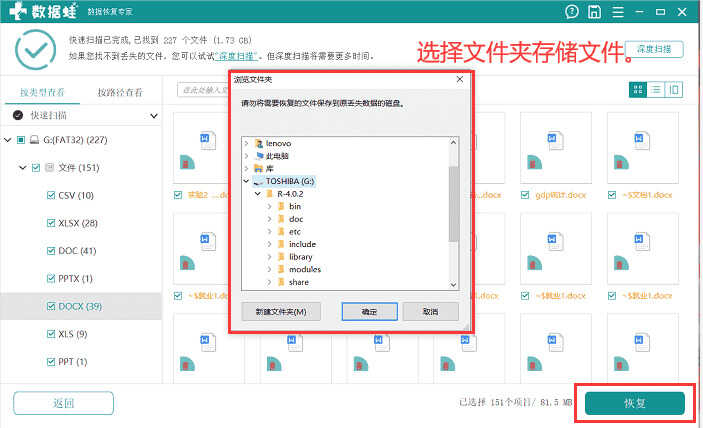Uncheck the gdp docx file checkbox
The image size is (703, 428).
coord(525,195)
